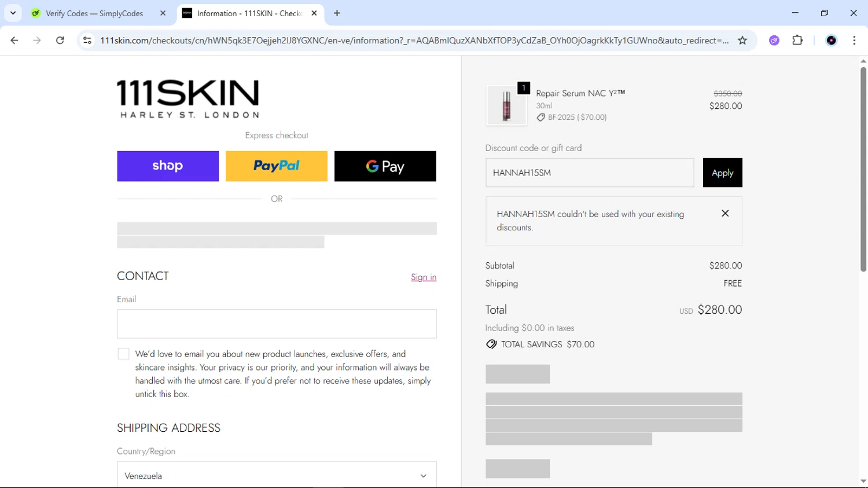
Task: Click the browser forward arrow
Action: [37, 41]
